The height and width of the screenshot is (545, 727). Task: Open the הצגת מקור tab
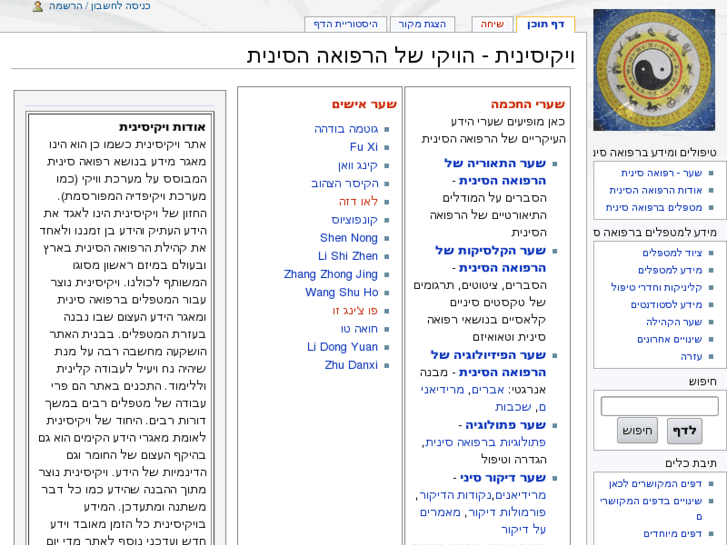pos(422,24)
